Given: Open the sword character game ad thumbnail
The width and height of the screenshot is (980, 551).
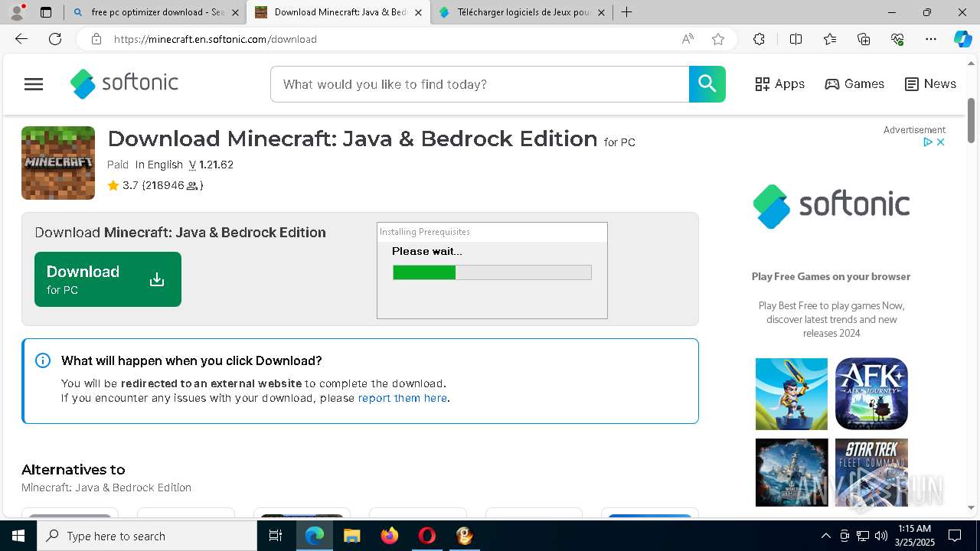Looking at the screenshot, I should [x=792, y=394].
